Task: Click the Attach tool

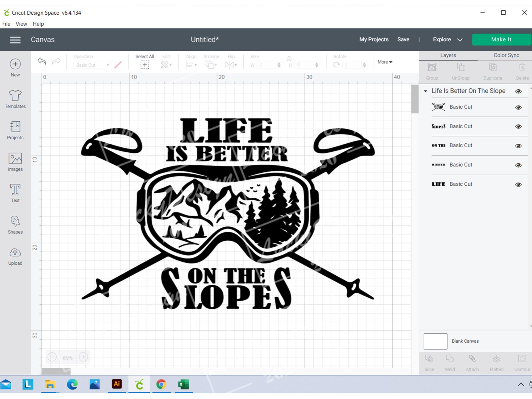Action: click(472, 362)
